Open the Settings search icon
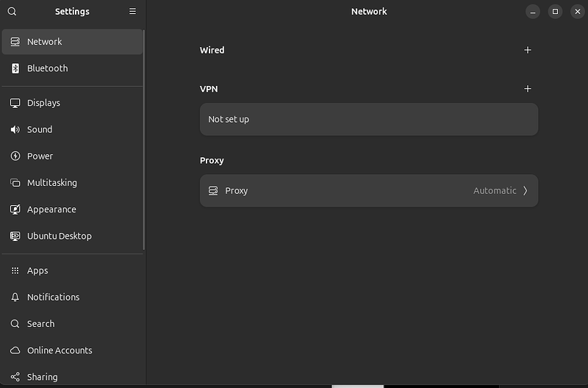The image size is (588, 388). tap(12, 11)
